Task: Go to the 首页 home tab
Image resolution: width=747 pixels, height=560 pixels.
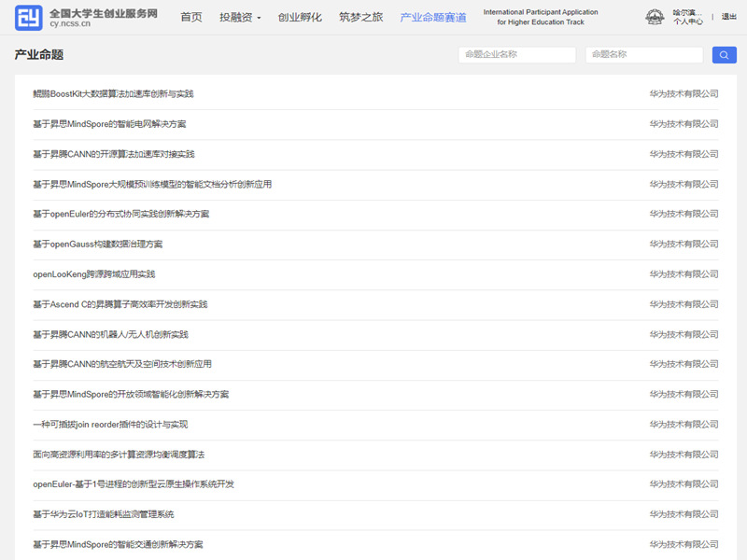Action: (190, 18)
